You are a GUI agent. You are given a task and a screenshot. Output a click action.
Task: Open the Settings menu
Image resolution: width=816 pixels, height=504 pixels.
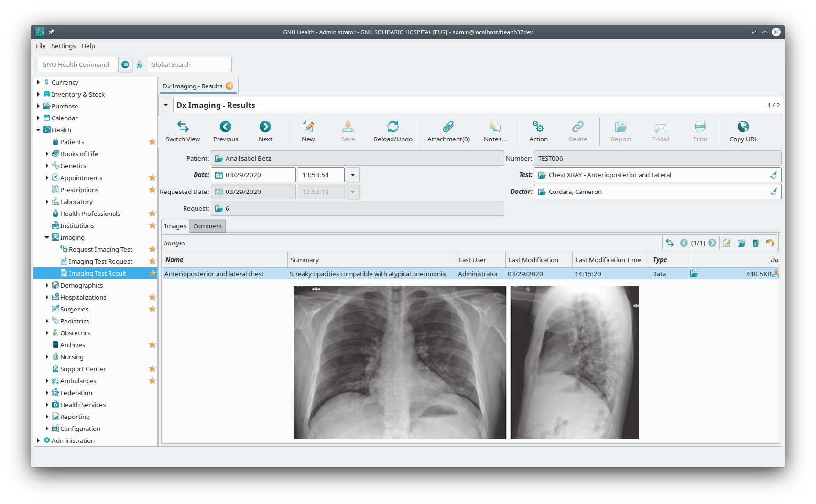pos(63,46)
